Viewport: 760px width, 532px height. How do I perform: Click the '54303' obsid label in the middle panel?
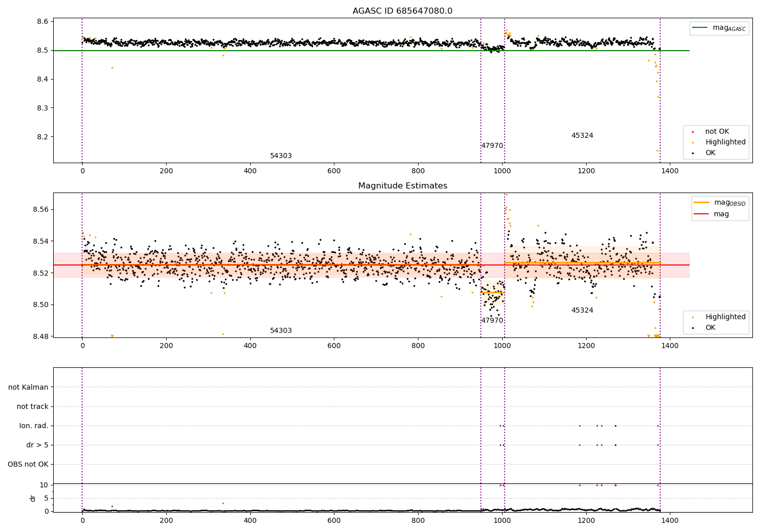(x=281, y=331)
